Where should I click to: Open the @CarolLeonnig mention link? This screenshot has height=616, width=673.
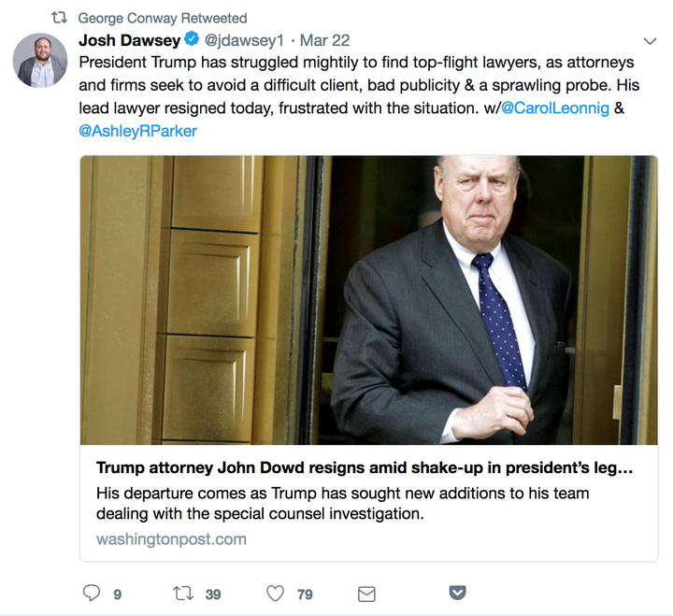point(555,107)
